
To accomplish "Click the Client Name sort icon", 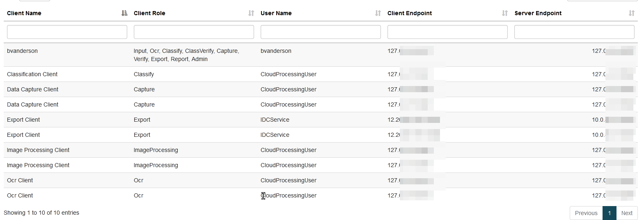I will click(x=124, y=13).
